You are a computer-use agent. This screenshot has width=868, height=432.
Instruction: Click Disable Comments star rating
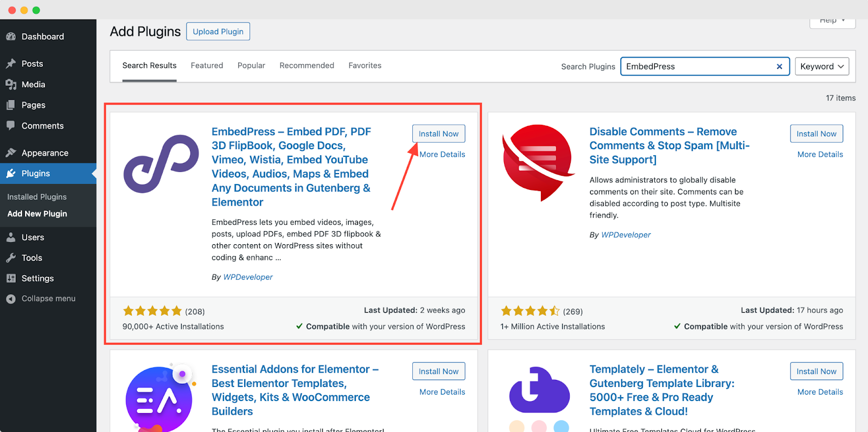(530, 311)
